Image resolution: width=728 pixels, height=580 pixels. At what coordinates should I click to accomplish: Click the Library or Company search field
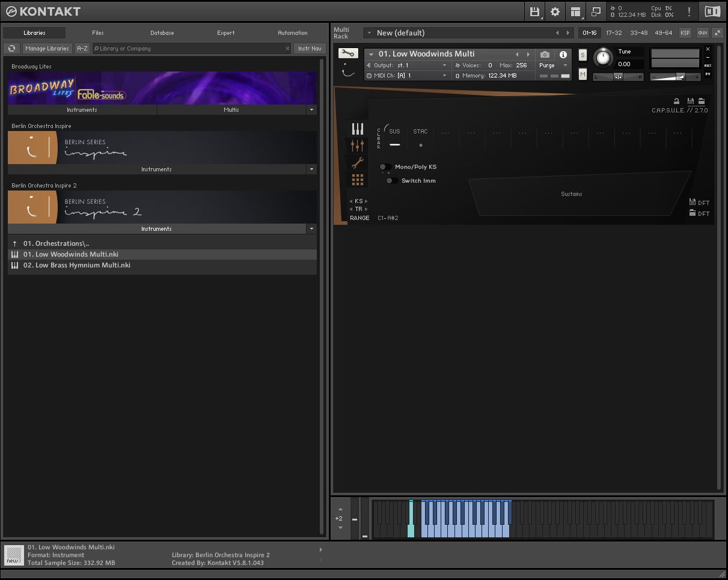tap(192, 49)
